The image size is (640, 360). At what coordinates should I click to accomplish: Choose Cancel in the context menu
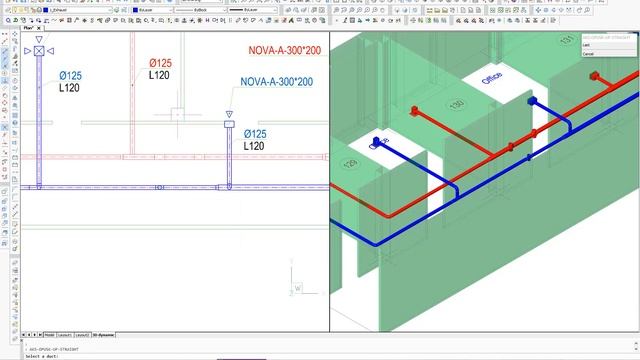(609, 53)
